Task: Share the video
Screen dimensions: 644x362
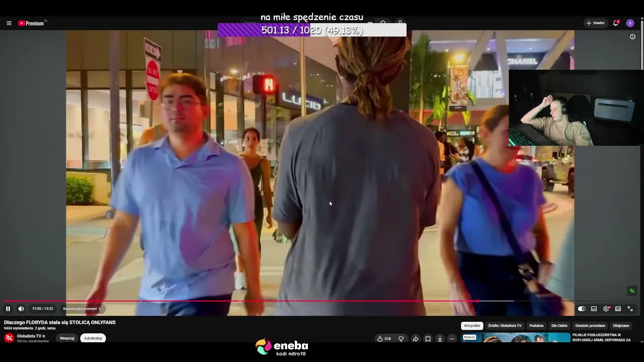Action: click(416, 339)
